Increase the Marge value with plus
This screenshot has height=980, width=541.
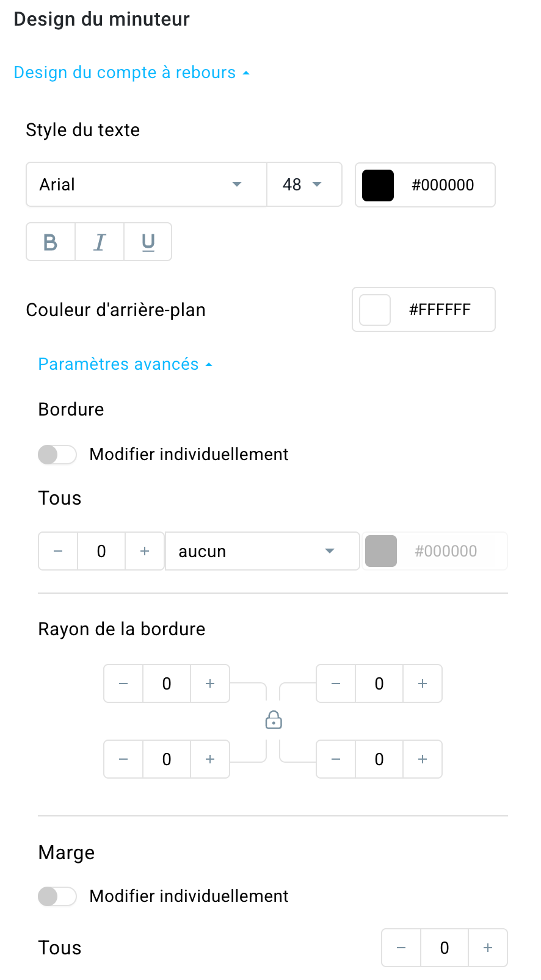(488, 948)
